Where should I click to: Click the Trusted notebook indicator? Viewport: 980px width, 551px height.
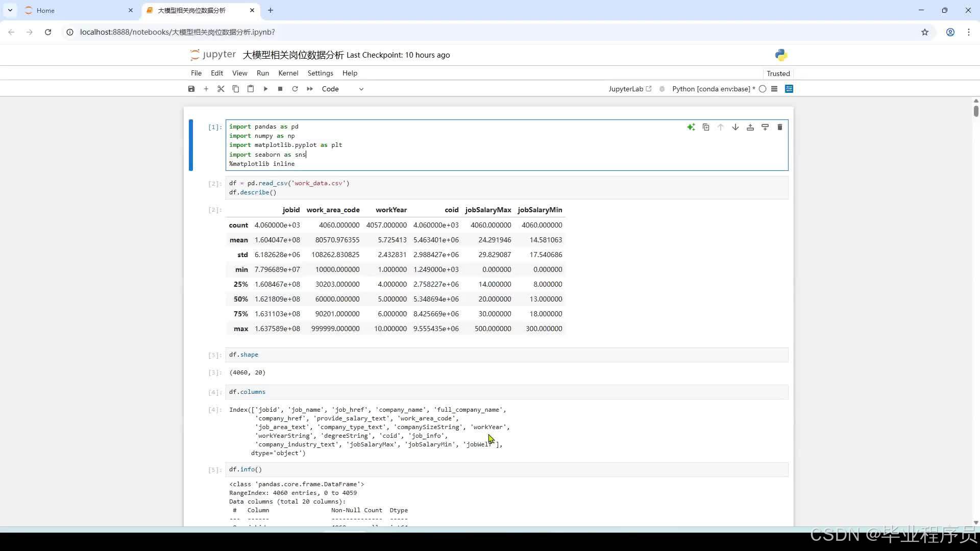pos(778,73)
